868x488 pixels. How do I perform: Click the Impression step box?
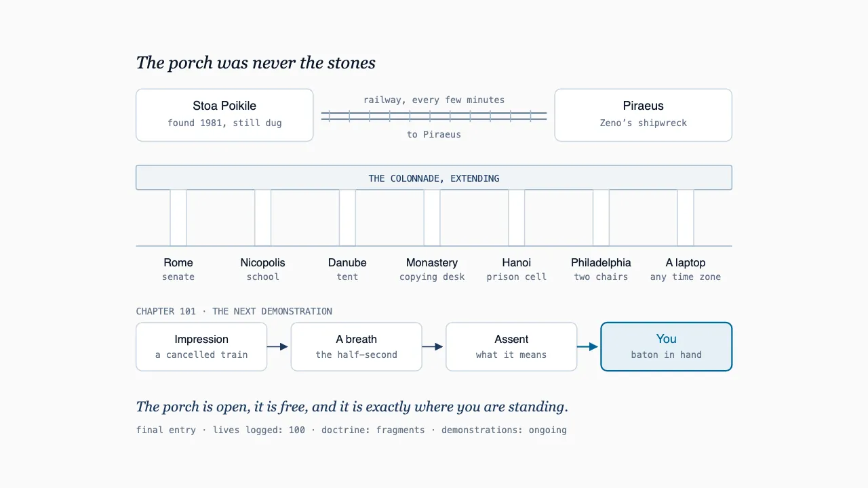pyautogui.click(x=201, y=346)
